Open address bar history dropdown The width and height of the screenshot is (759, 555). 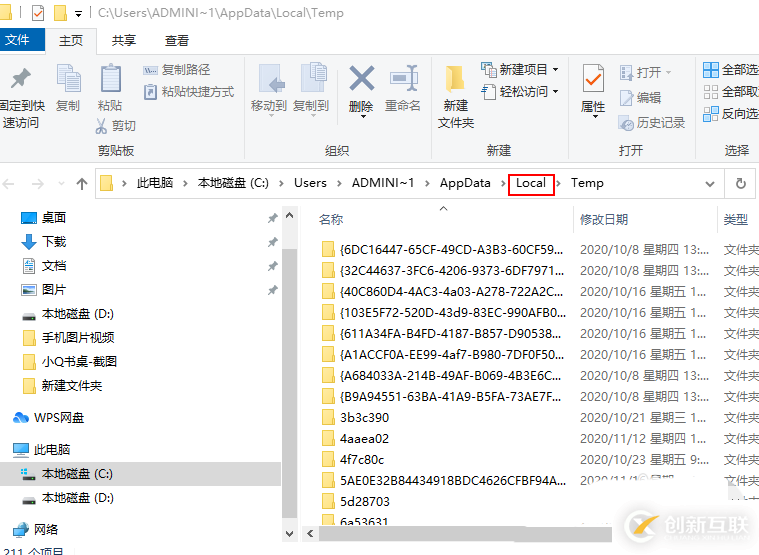[x=710, y=184]
